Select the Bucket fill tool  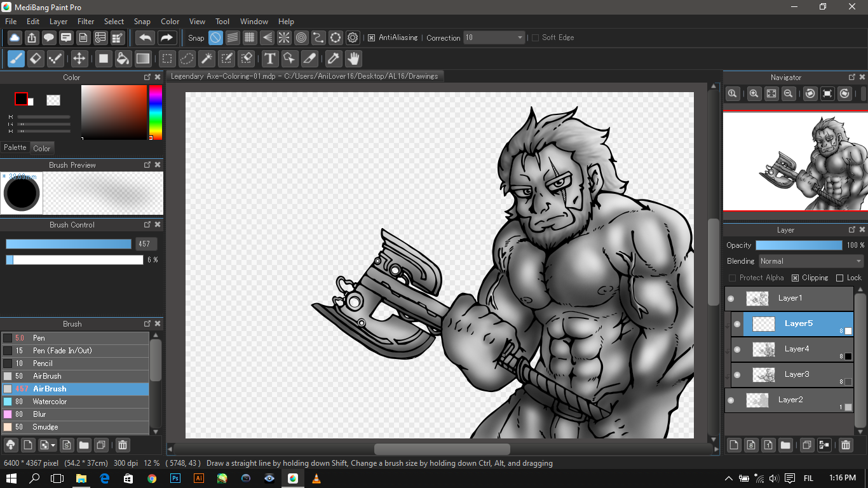coord(123,59)
